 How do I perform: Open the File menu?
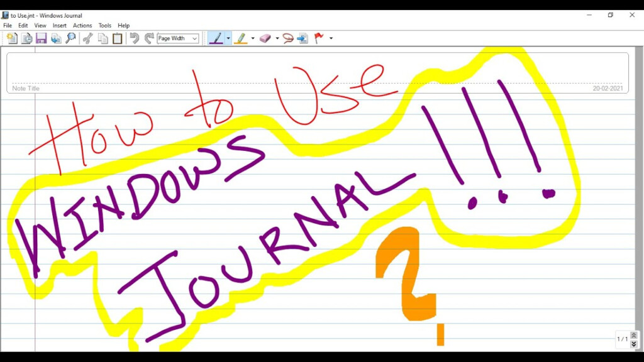pyautogui.click(x=8, y=25)
